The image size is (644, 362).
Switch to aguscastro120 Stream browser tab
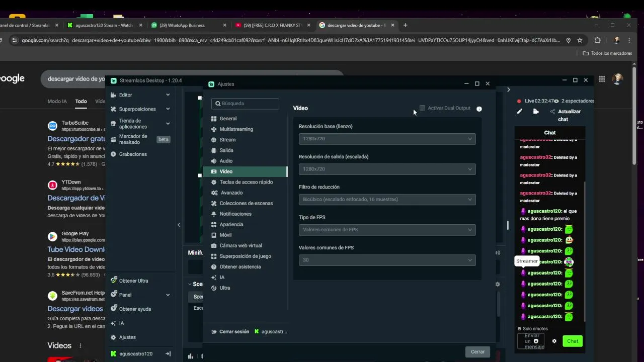104,25
